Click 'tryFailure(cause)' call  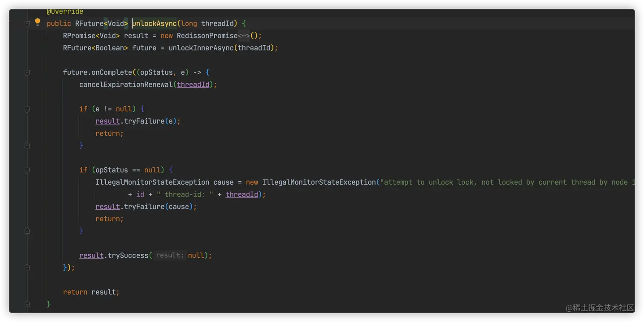click(158, 206)
